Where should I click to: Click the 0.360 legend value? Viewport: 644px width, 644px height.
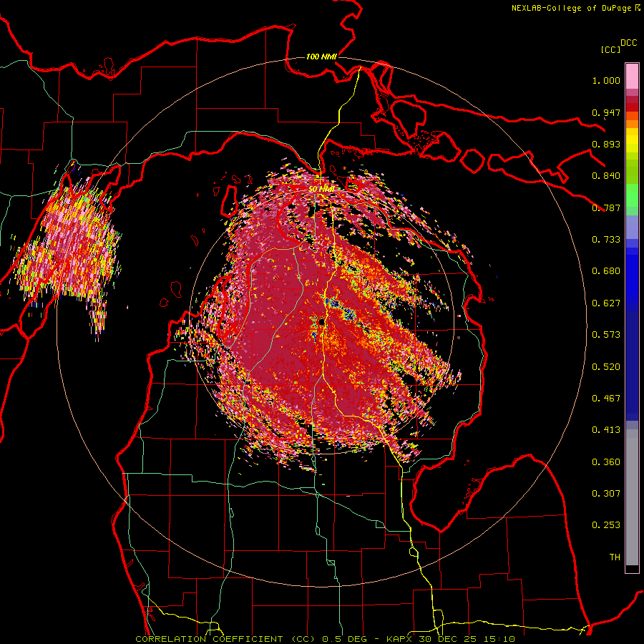coord(606,462)
